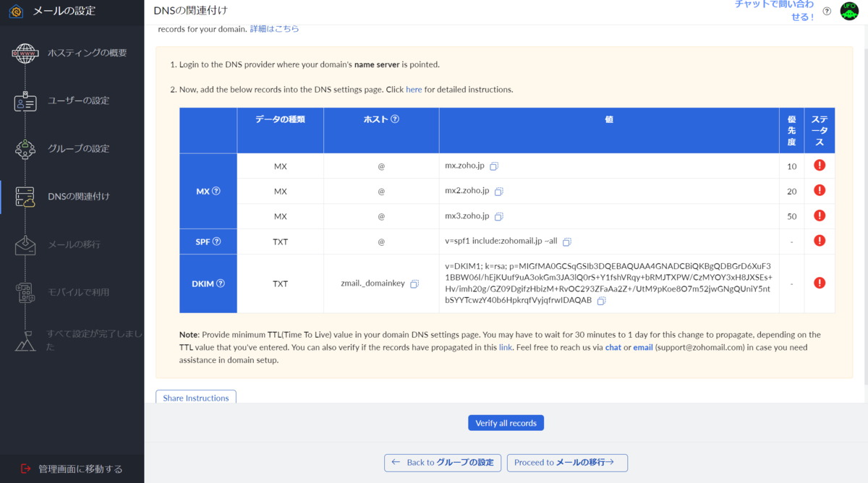868x483 pixels.
Task: Open the help icon next to DKIM
Action: [221, 283]
